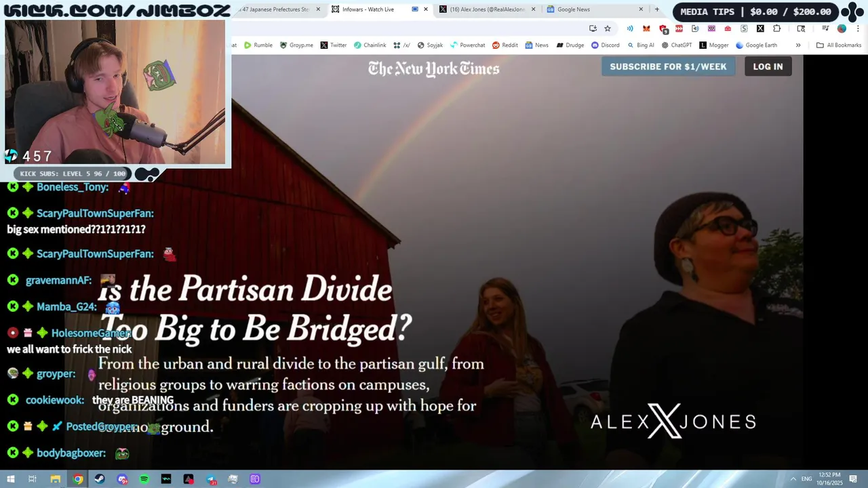Click username gravemannAF in chat
Image resolution: width=868 pixels, height=488 pixels.
coord(58,280)
